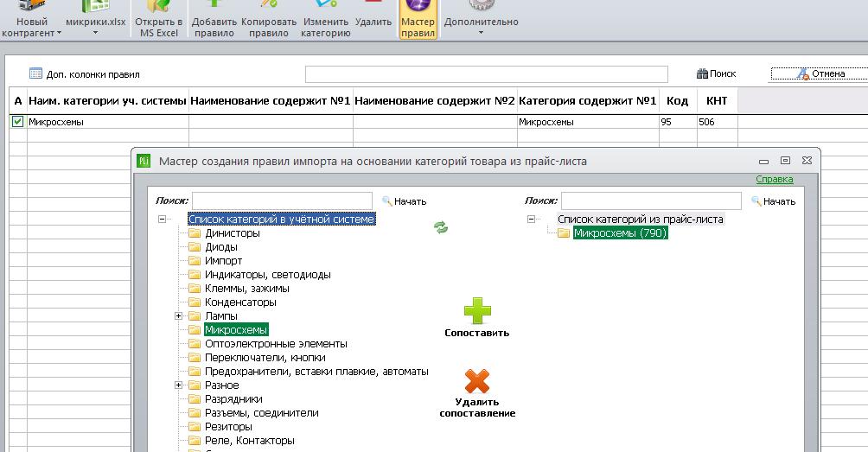This screenshot has width=868, height=452.
Task: Click the right Поиск input in the wizard
Action: [x=651, y=201]
